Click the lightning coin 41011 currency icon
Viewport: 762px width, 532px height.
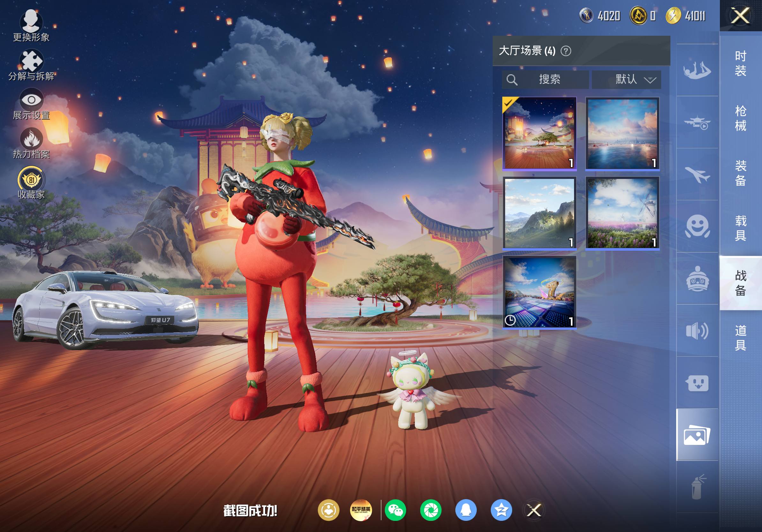click(x=673, y=16)
